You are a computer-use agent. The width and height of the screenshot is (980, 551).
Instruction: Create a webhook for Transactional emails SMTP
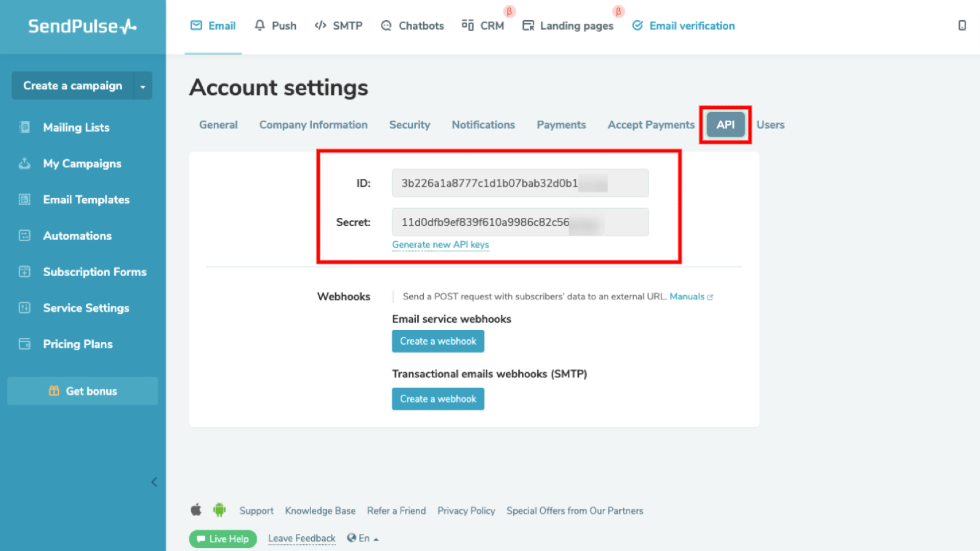438,399
